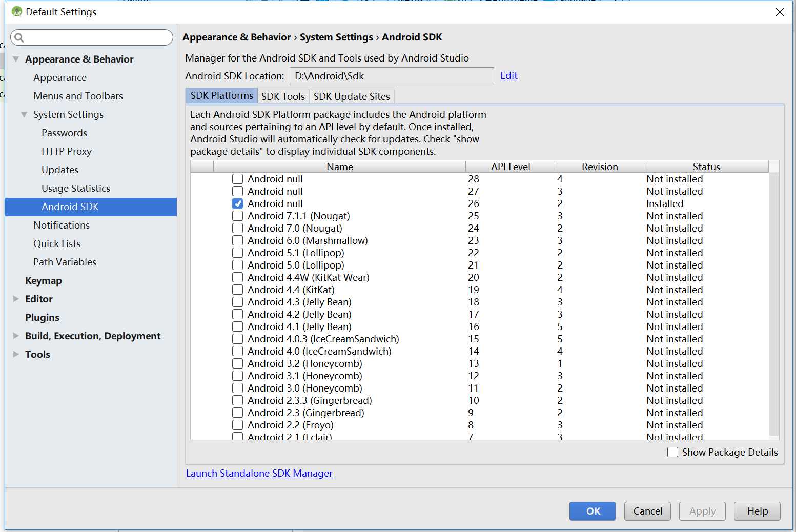Open the SDK Update Sites tab

point(352,96)
